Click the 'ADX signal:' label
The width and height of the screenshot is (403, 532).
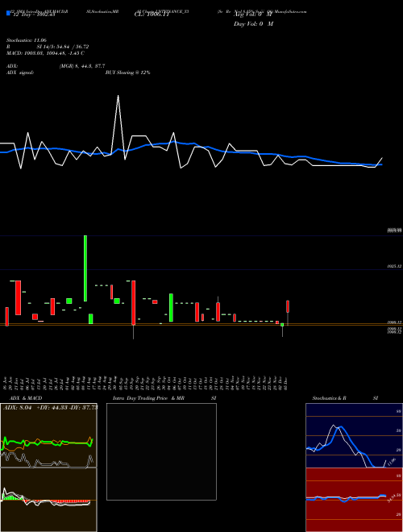click(20, 73)
